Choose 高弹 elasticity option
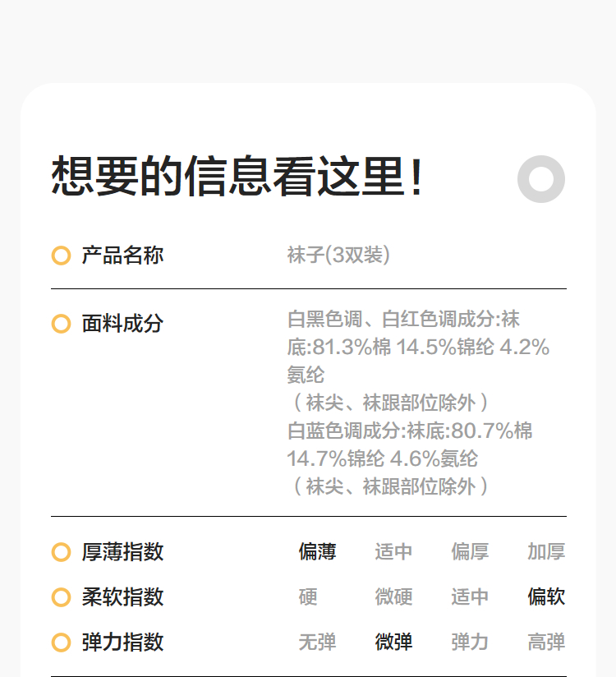 (x=546, y=642)
